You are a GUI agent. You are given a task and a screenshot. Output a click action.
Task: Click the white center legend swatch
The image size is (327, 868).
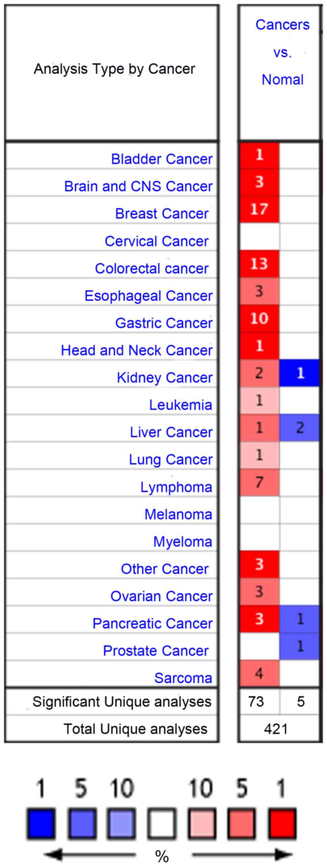pos(162,824)
